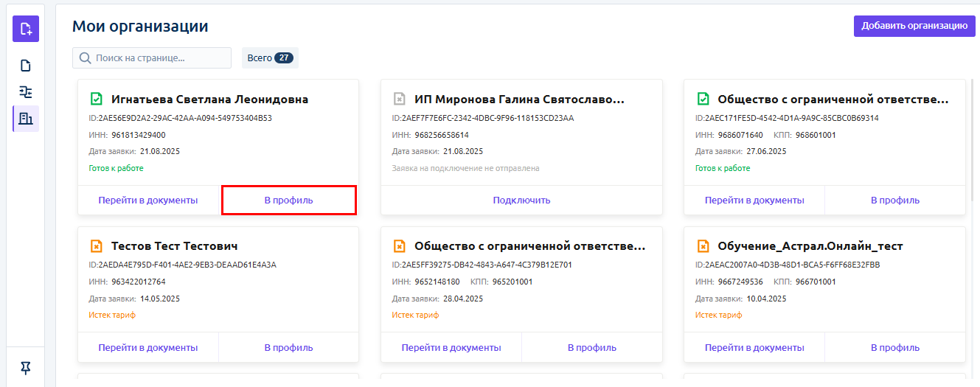
Task: Click the ИНН value 968256658614
Action: pyautogui.click(x=442, y=135)
